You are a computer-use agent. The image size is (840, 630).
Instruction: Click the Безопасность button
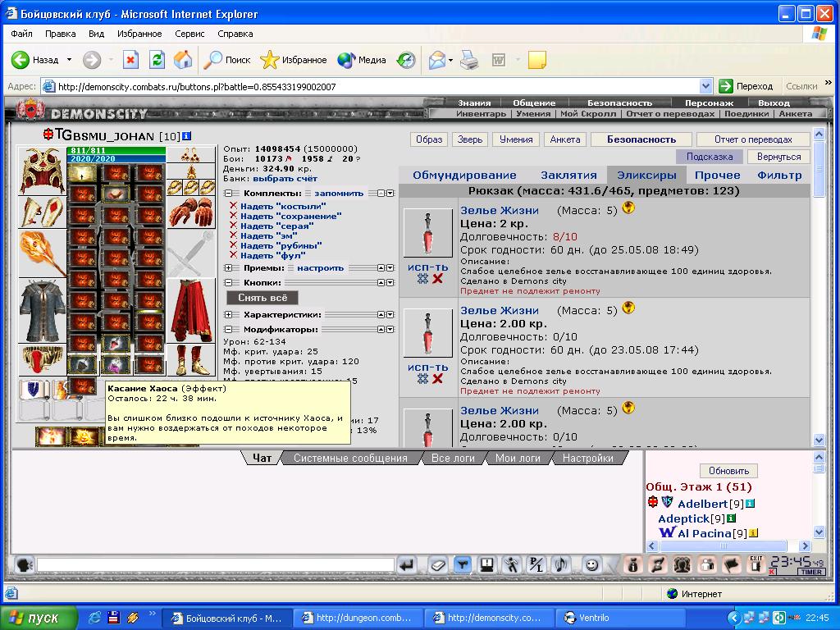click(641, 139)
